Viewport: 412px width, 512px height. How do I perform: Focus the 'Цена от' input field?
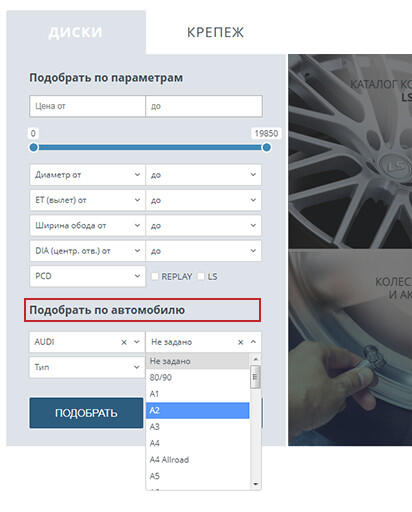(x=87, y=106)
